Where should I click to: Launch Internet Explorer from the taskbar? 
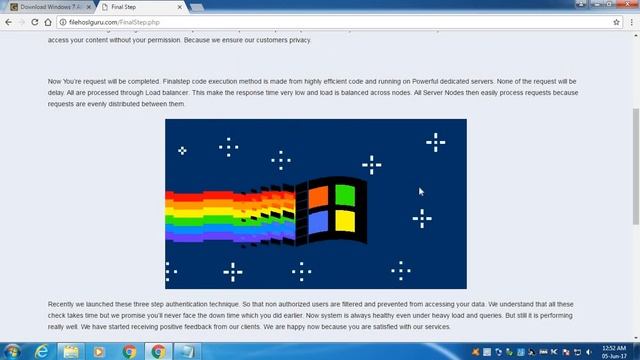pos(42,351)
